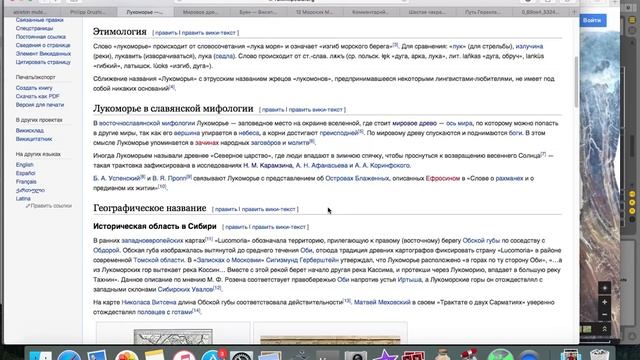Image resolution: width=640 pixels, height=360 pixels.
Task: Open 'мировое древо' article link
Action: click(x=414, y=123)
